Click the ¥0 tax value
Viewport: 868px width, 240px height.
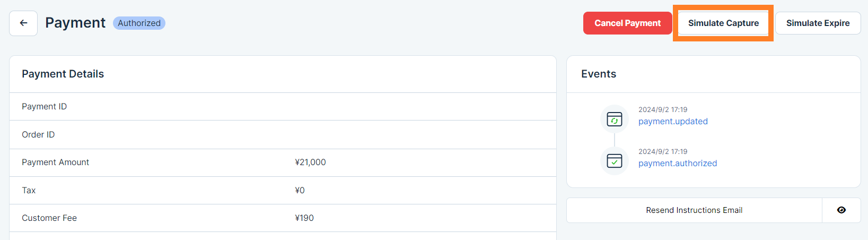click(300, 191)
